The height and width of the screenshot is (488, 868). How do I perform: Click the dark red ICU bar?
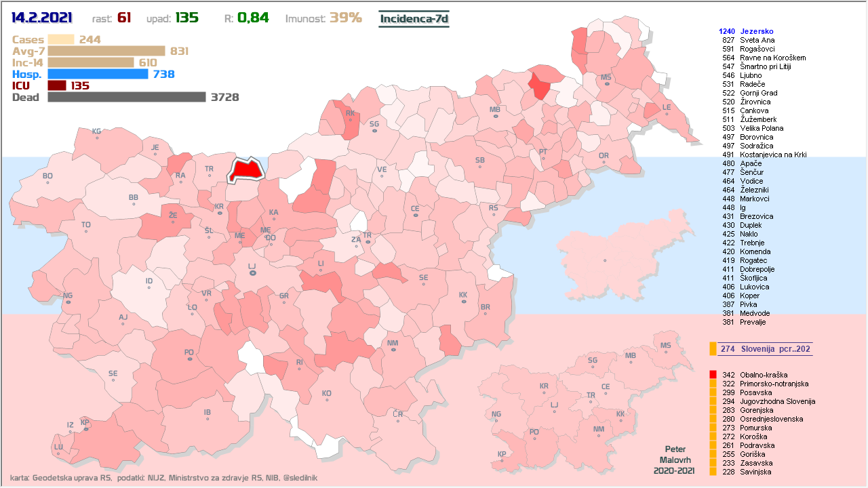tap(57, 85)
